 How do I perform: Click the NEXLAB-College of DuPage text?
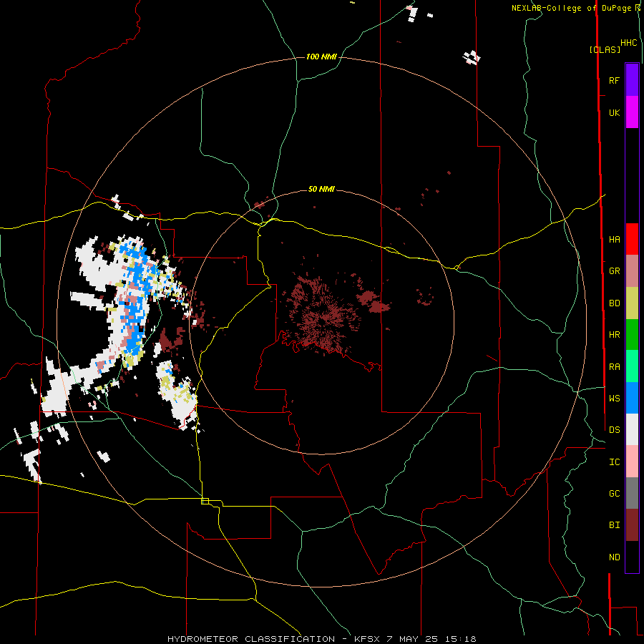pos(572,8)
